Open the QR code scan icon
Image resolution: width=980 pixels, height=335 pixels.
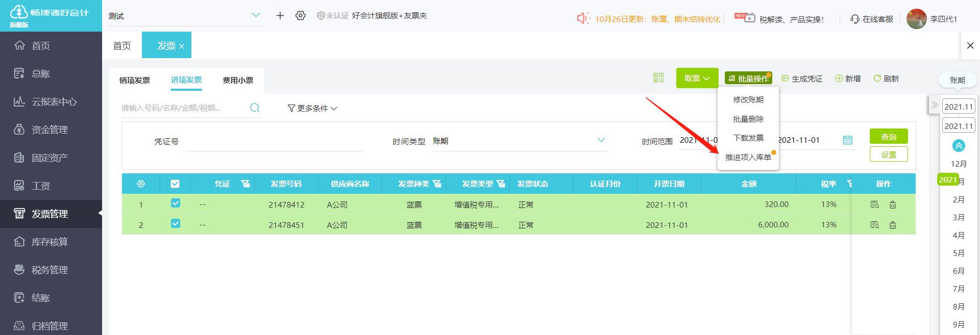click(x=658, y=78)
